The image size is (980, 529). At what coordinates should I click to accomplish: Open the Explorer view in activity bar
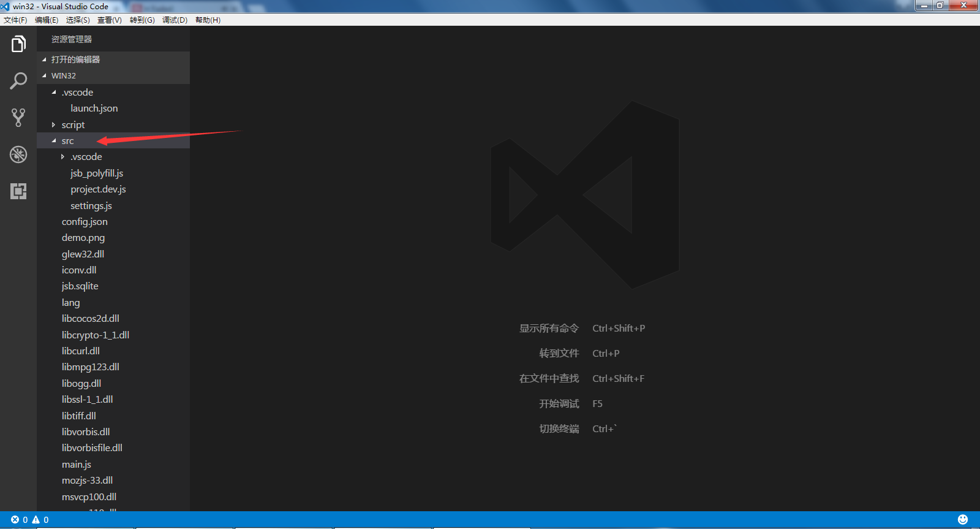coord(18,44)
